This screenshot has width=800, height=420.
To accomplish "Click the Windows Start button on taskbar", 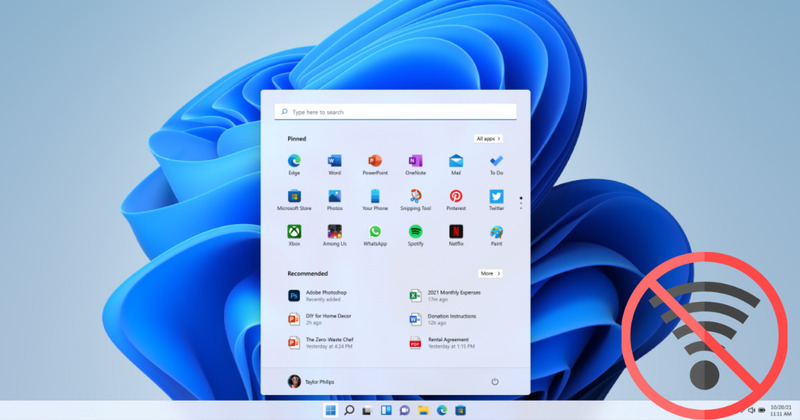I will pyautogui.click(x=331, y=410).
